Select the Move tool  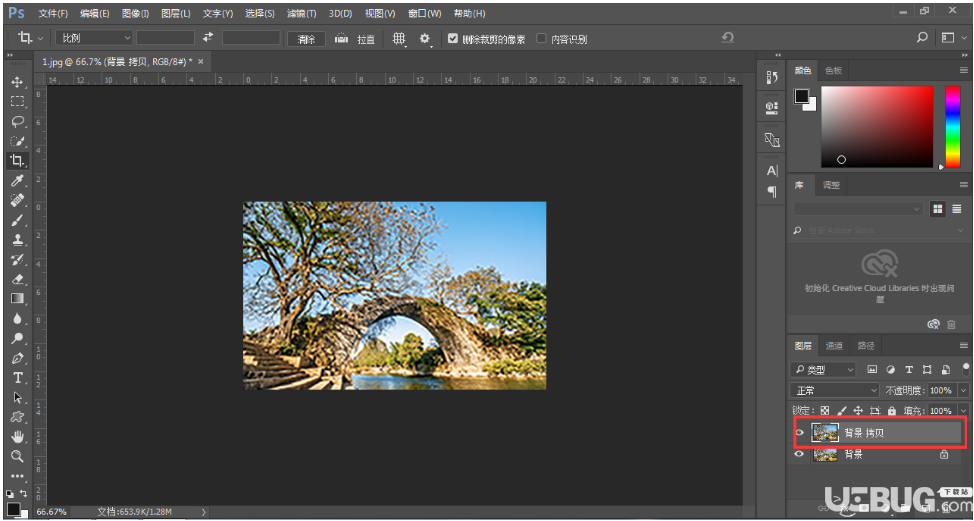(x=17, y=82)
